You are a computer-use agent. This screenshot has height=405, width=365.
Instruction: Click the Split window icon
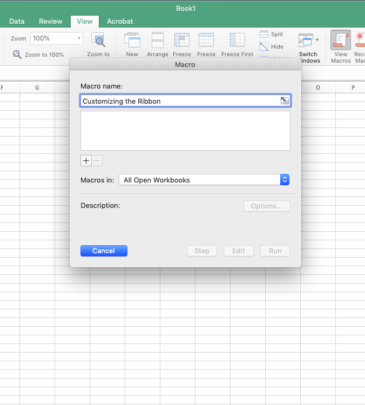click(264, 34)
